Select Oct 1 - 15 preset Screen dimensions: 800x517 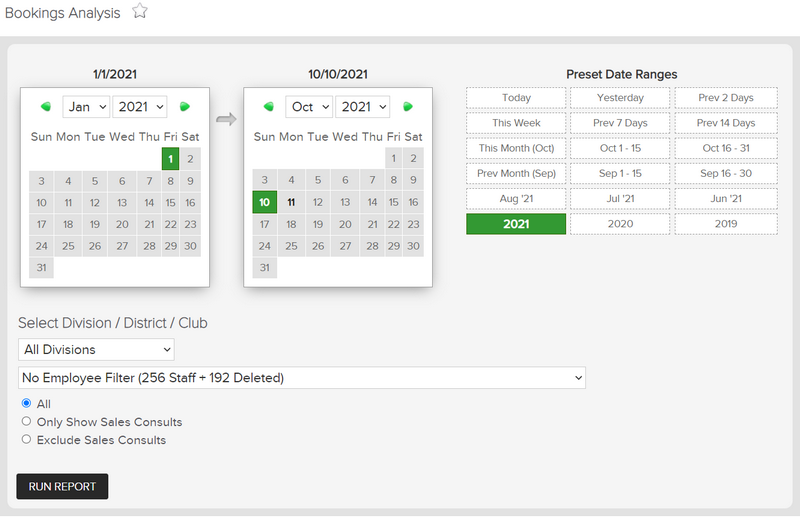[620, 149]
